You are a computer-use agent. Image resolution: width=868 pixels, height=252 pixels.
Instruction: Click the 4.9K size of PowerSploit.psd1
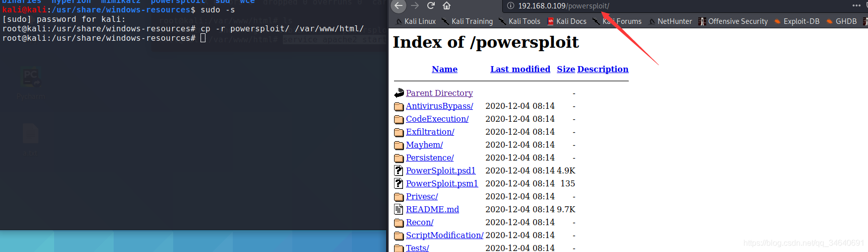(x=566, y=170)
